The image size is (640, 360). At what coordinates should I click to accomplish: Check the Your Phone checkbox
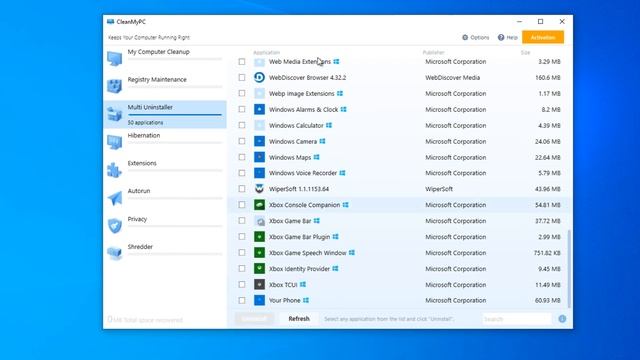[242, 300]
